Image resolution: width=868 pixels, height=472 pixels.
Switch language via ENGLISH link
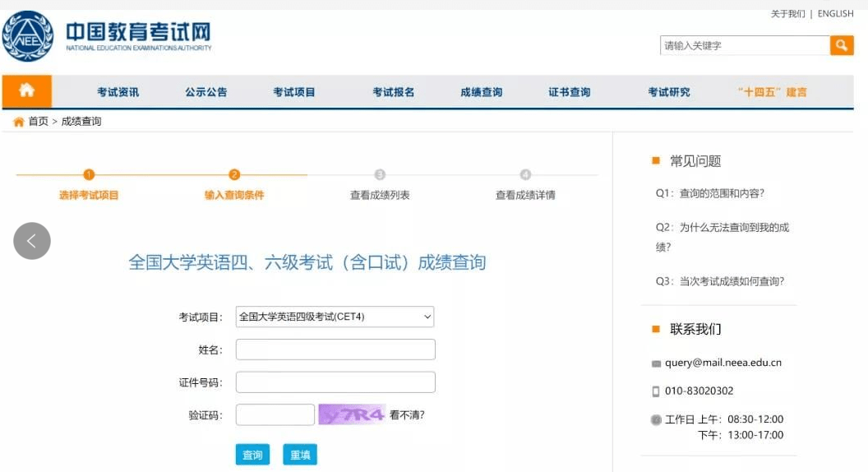pyautogui.click(x=835, y=14)
